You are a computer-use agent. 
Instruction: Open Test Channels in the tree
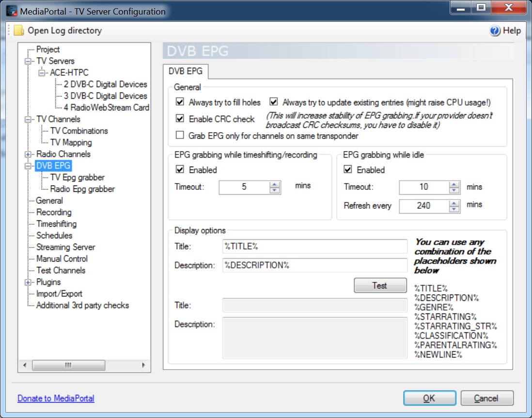[x=61, y=270]
